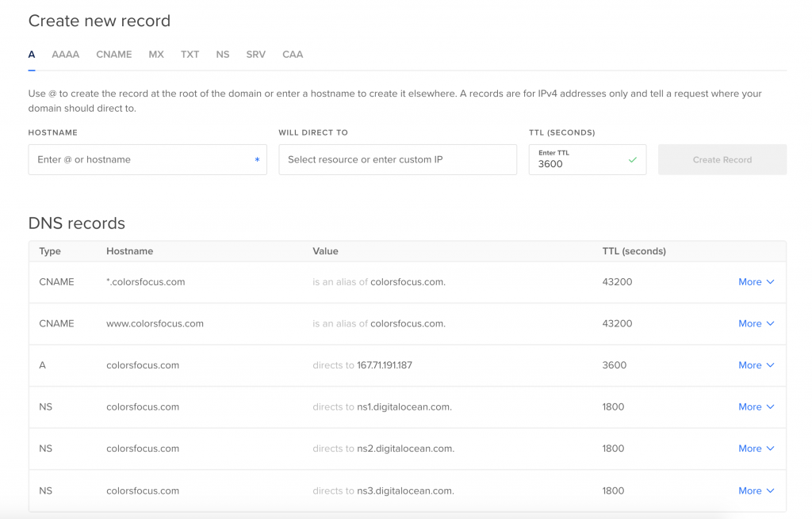
Task: Expand More for ns2.digitalocean.com NS record
Action: coord(756,448)
